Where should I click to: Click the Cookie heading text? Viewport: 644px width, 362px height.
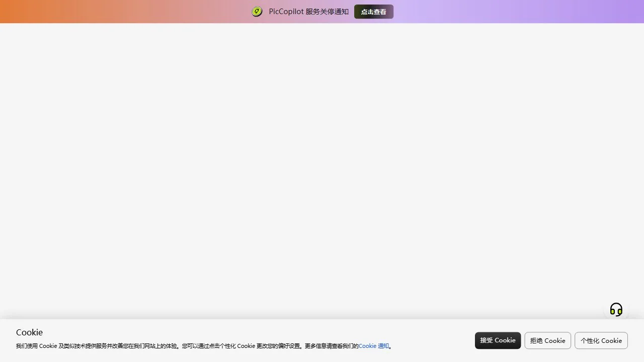point(30,332)
